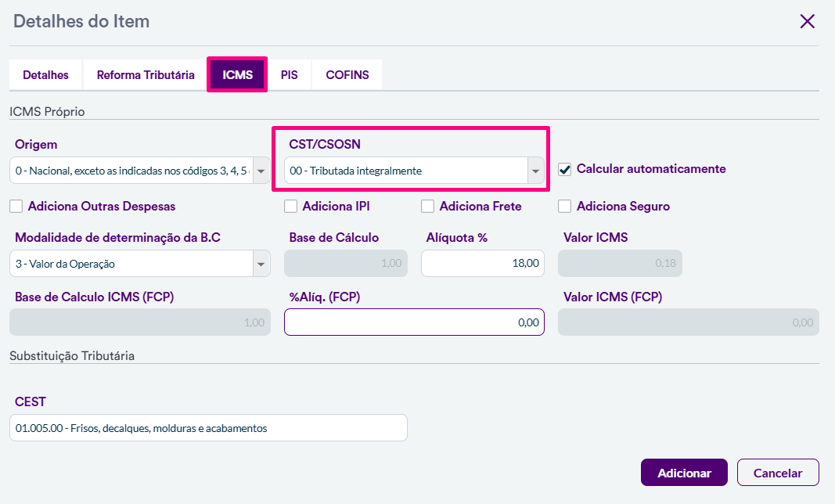Close the Detalhes do Item dialog
835x504 pixels.
[x=808, y=21]
